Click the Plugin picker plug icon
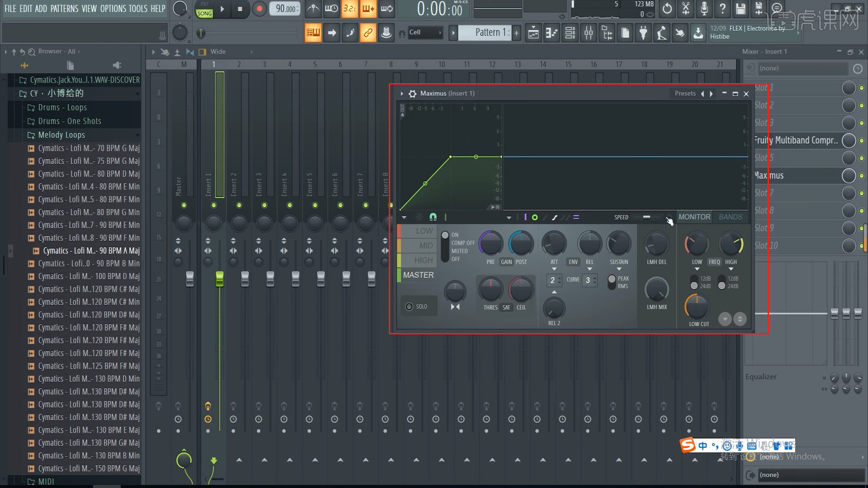868x488 pixels. (643, 33)
